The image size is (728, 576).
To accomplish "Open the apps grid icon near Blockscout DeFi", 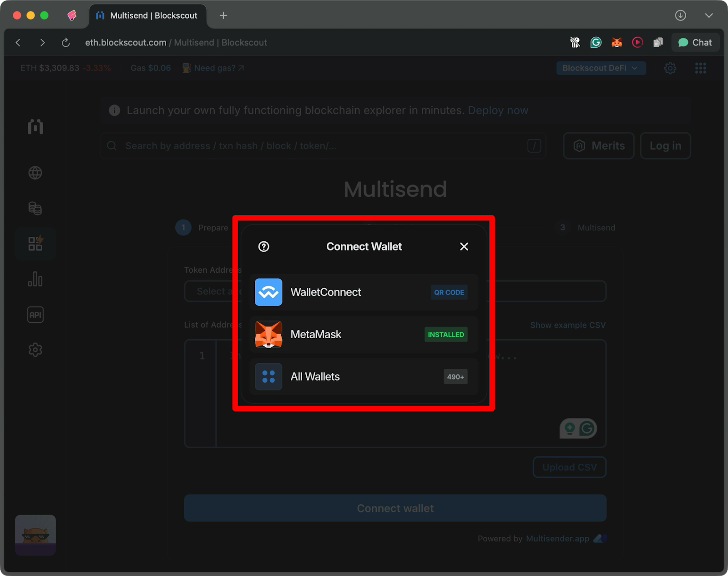I will point(700,68).
